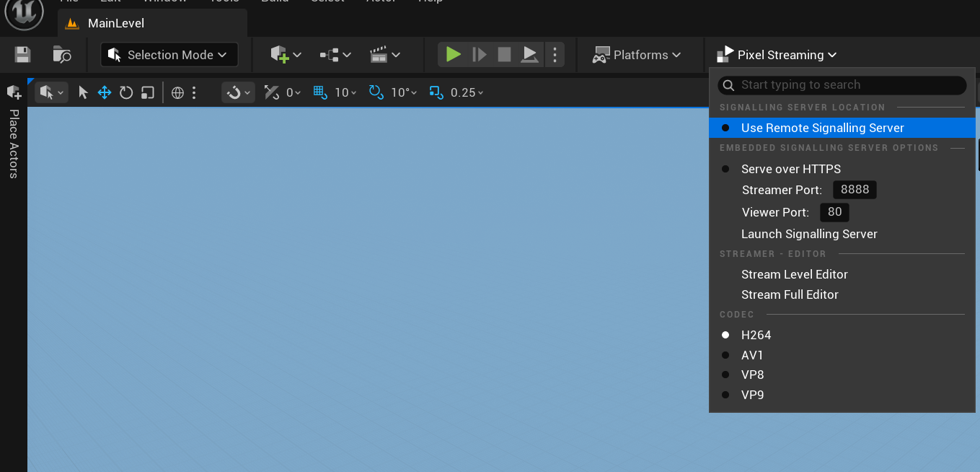The width and height of the screenshot is (980, 472).
Task: Click the Place Actors panel icon
Action: (14, 92)
